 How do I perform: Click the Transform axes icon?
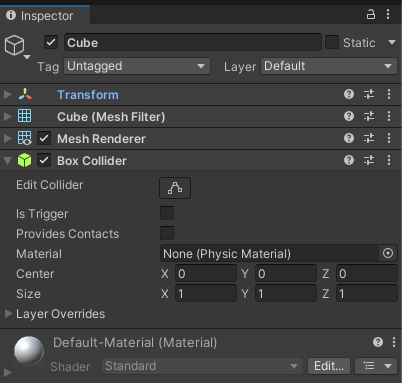25,94
